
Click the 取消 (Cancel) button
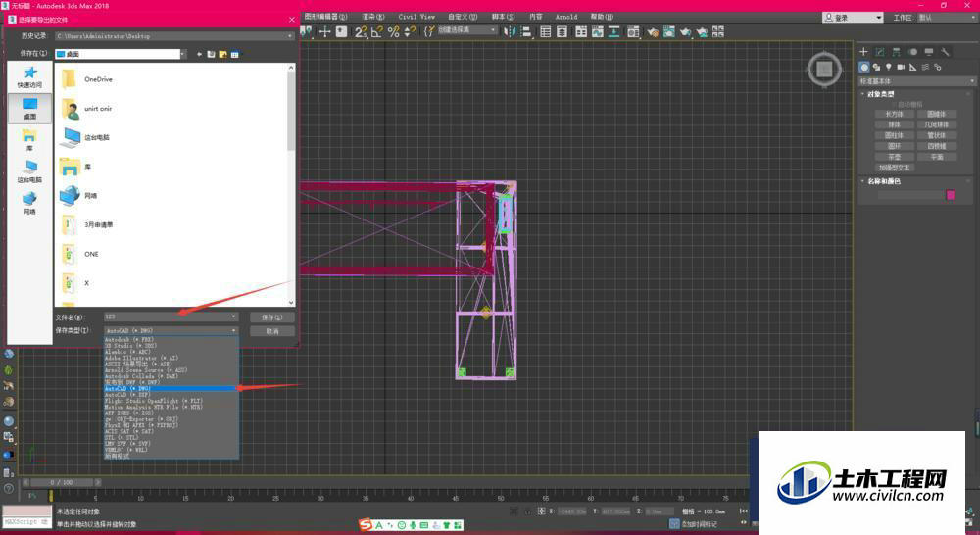[271, 331]
